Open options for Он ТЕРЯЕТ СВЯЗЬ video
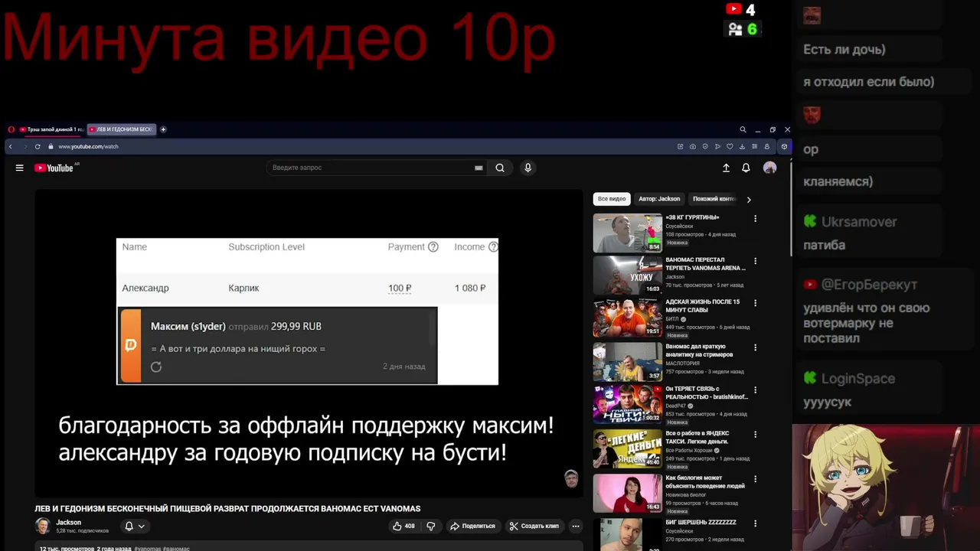The width and height of the screenshot is (980, 551). [755, 390]
